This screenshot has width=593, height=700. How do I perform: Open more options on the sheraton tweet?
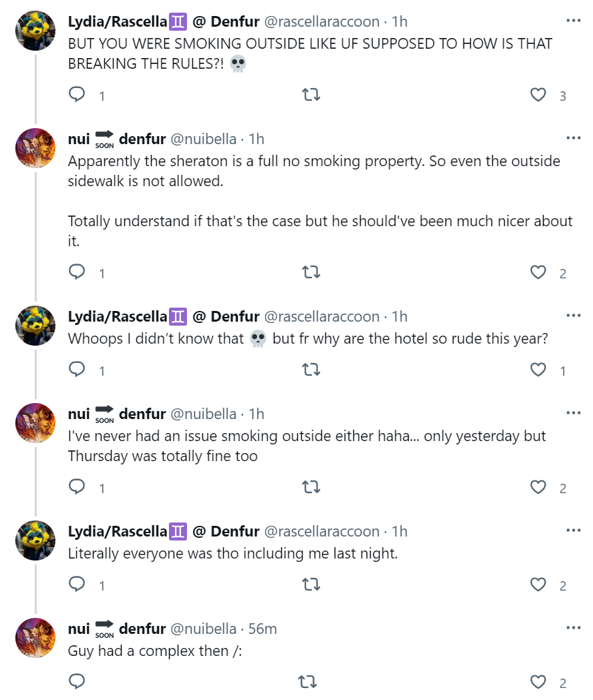(574, 138)
